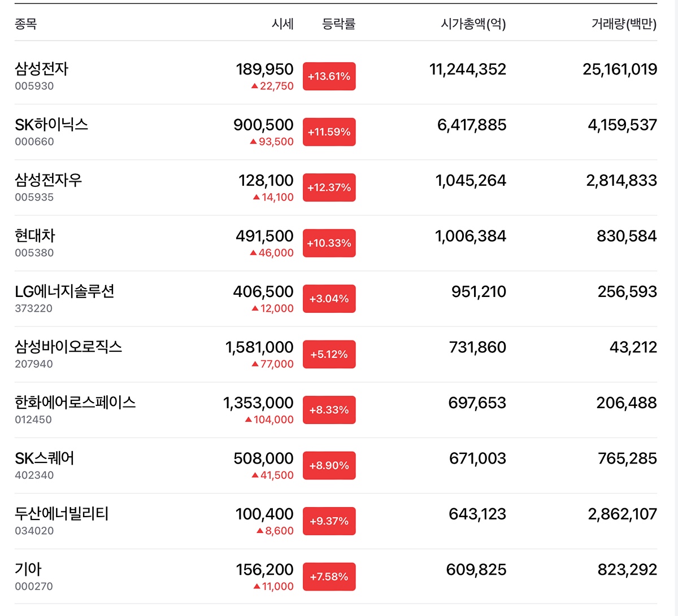The width and height of the screenshot is (678, 616).
Task: Click the +13.61% red badge
Action: coord(329,76)
